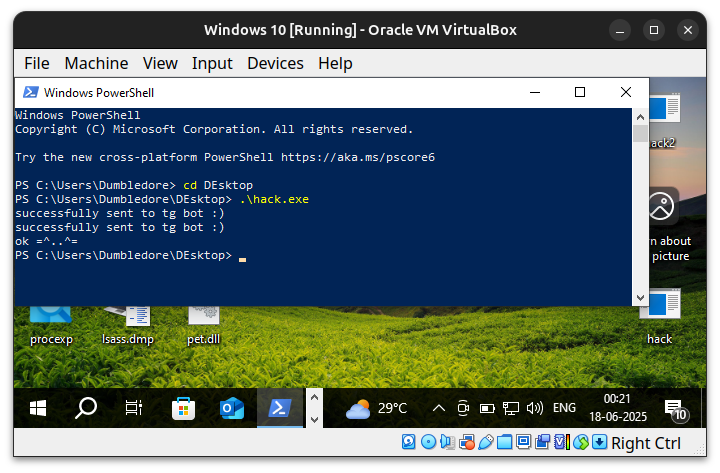Click the audio indicator in VirtualBox status bar
The image size is (720, 473).
click(x=447, y=442)
